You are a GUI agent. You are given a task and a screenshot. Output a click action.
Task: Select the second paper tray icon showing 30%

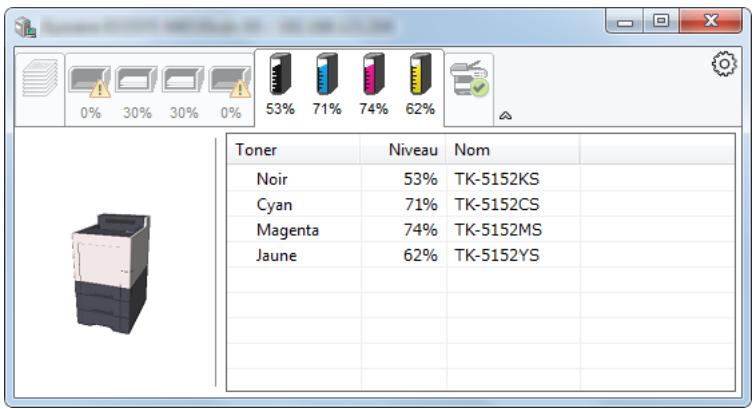(x=136, y=79)
